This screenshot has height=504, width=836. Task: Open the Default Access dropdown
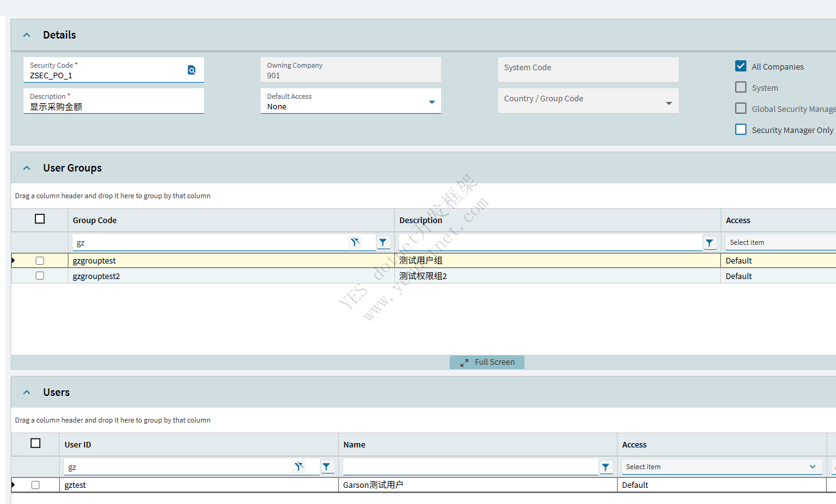point(432,102)
